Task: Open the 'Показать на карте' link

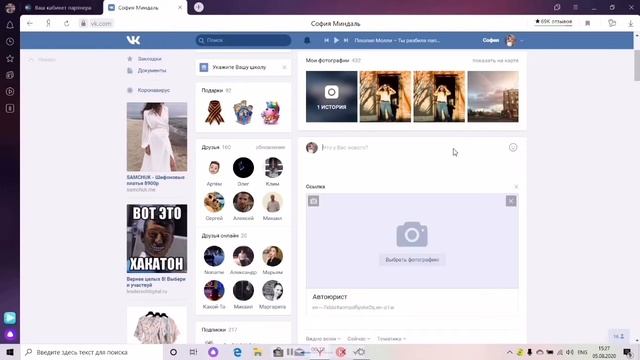Action: click(x=495, y=60)
